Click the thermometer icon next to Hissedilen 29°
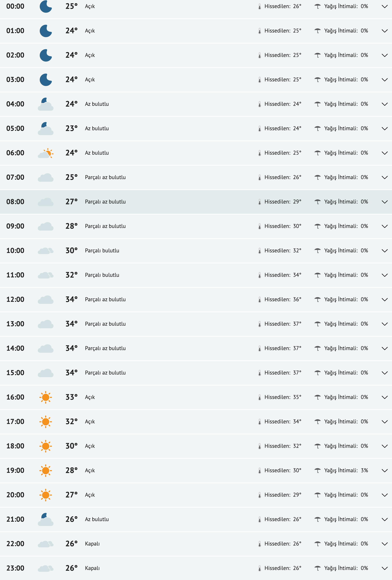 click(x=259, y=202)
